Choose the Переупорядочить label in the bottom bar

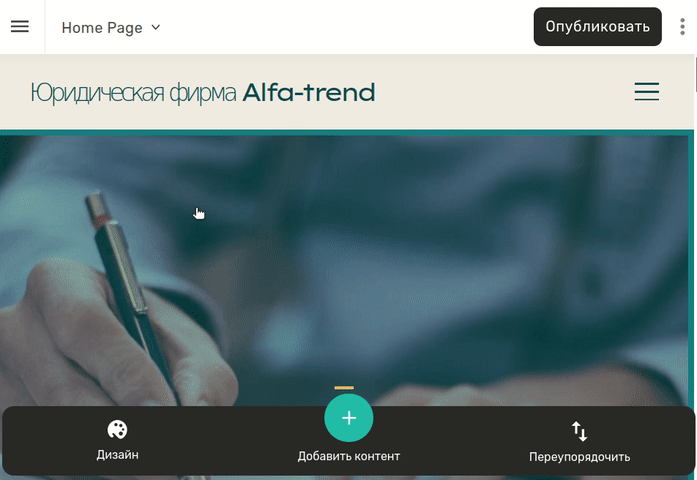[580, 457]
